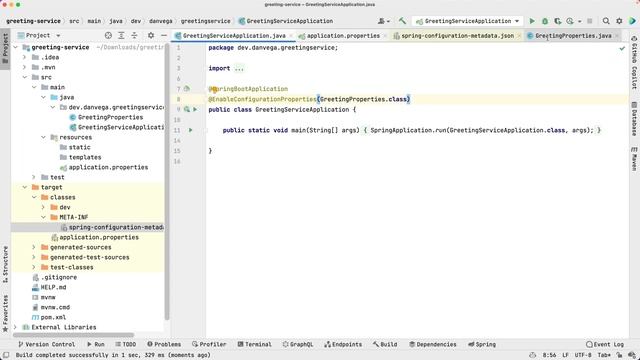The width and height of the screenshot is (640, 360).
Task: Expand External Libraries node
Action: point(16,327)
